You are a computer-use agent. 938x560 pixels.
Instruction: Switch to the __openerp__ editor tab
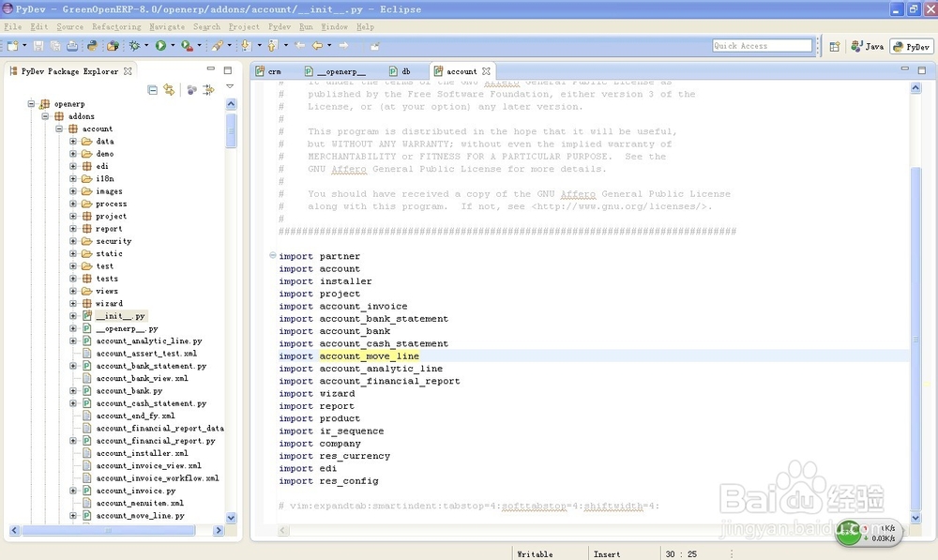[335, 71]
